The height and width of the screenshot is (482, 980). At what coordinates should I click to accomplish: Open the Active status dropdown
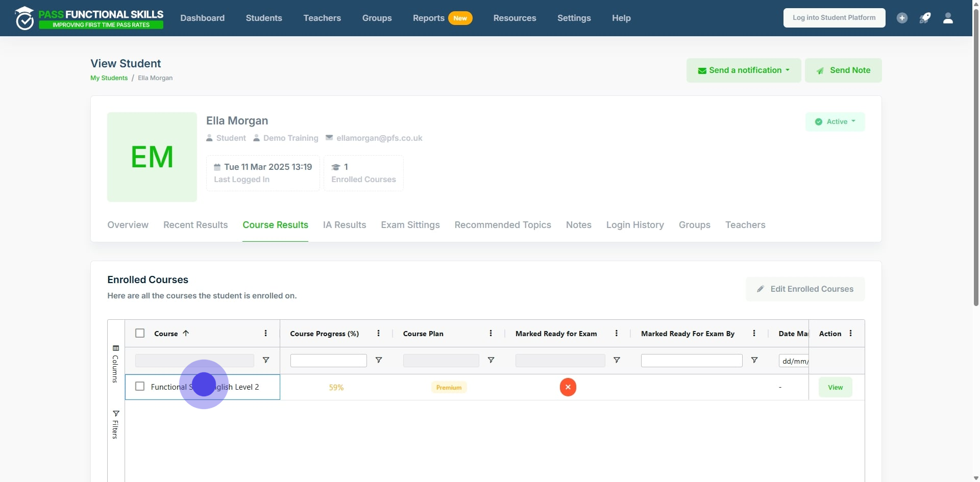[x=835, y=121]
